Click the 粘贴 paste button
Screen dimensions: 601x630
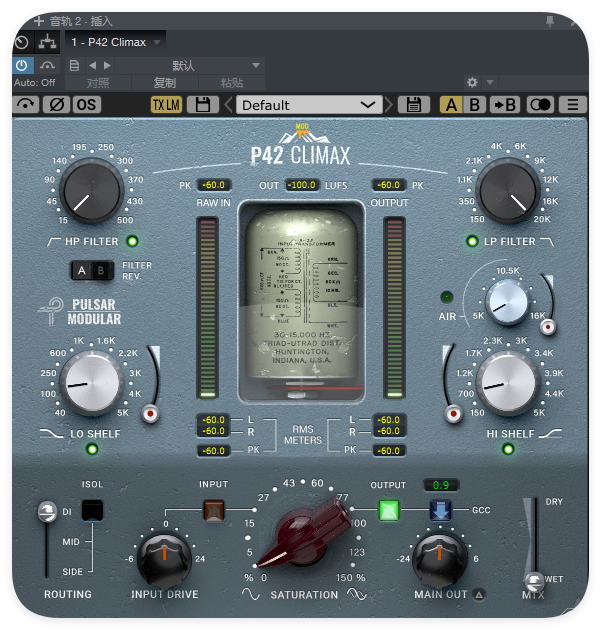click(x=232, y=83)
